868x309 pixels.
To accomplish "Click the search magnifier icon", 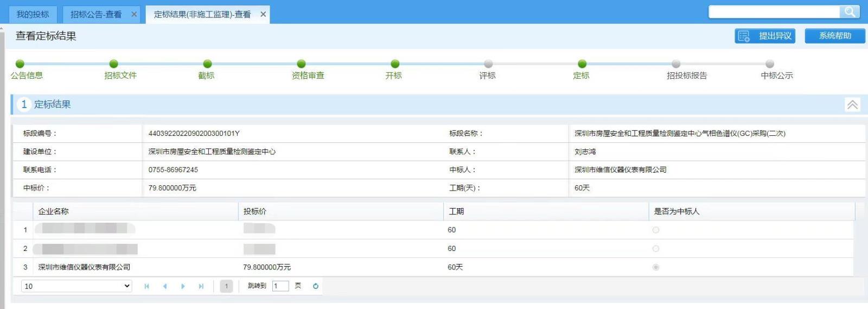I will pos(849,12).
